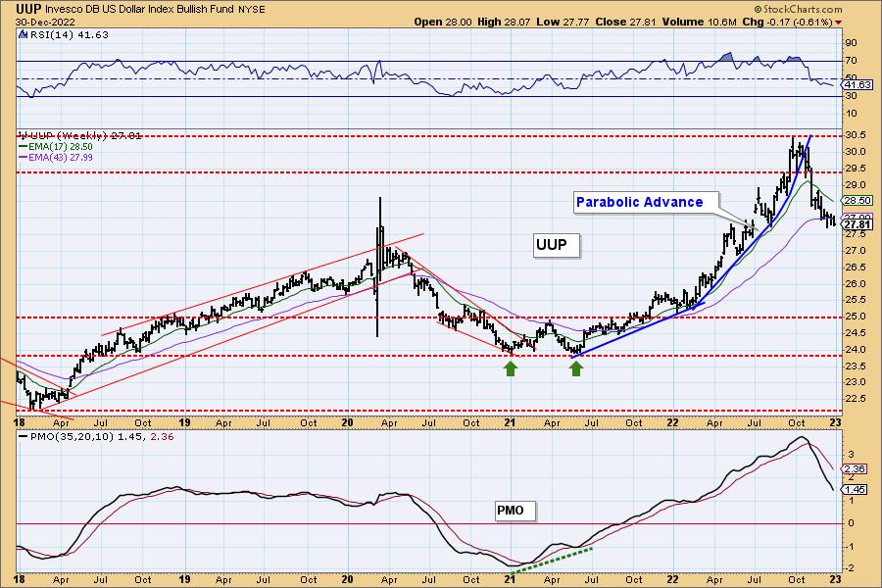Click the 41.63 RSI value tag on right axis
Image resolution: width=882 pixels, height=588 pixels.
pyautogui.click(x=857, y=85)
